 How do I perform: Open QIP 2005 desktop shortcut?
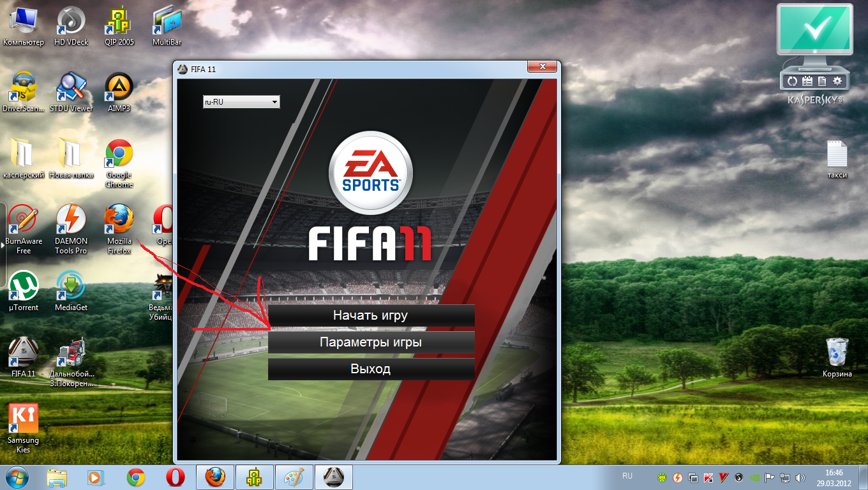[119, 26]
